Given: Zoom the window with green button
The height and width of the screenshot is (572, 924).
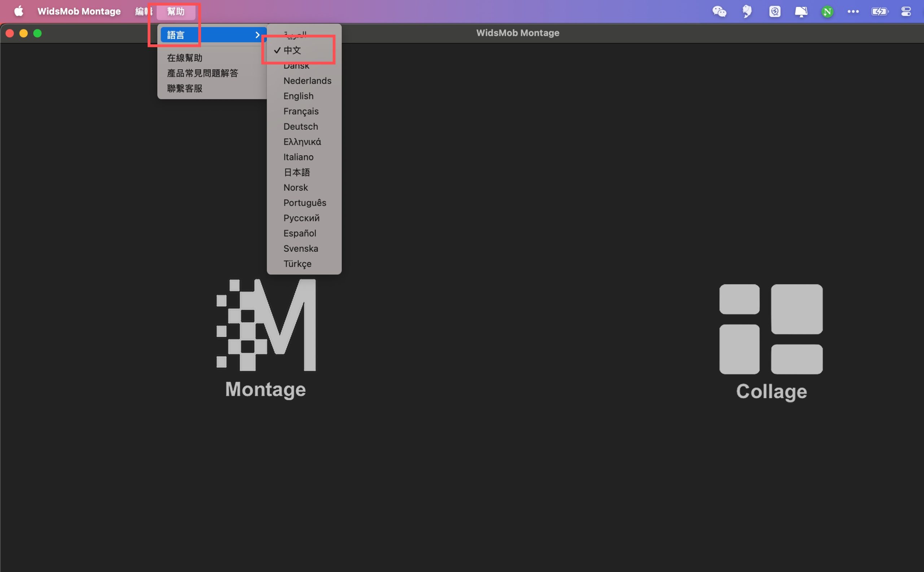Looking at the screenshot, I should point(38,33).
